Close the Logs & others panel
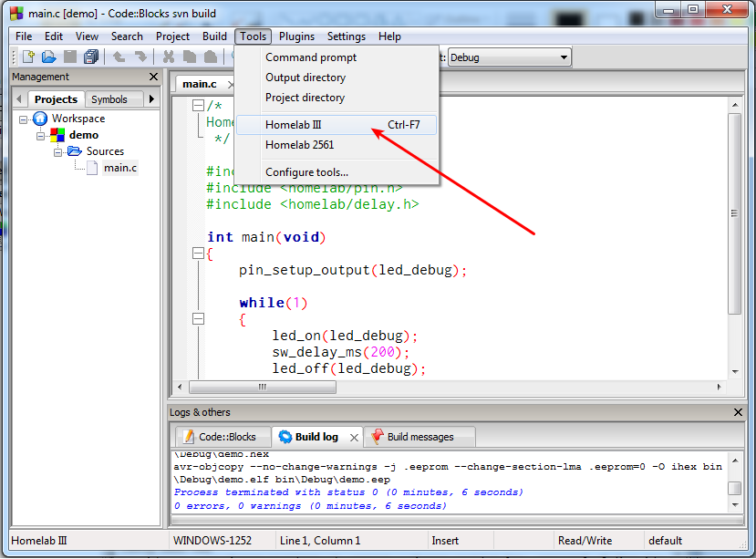 click(739, 413)
